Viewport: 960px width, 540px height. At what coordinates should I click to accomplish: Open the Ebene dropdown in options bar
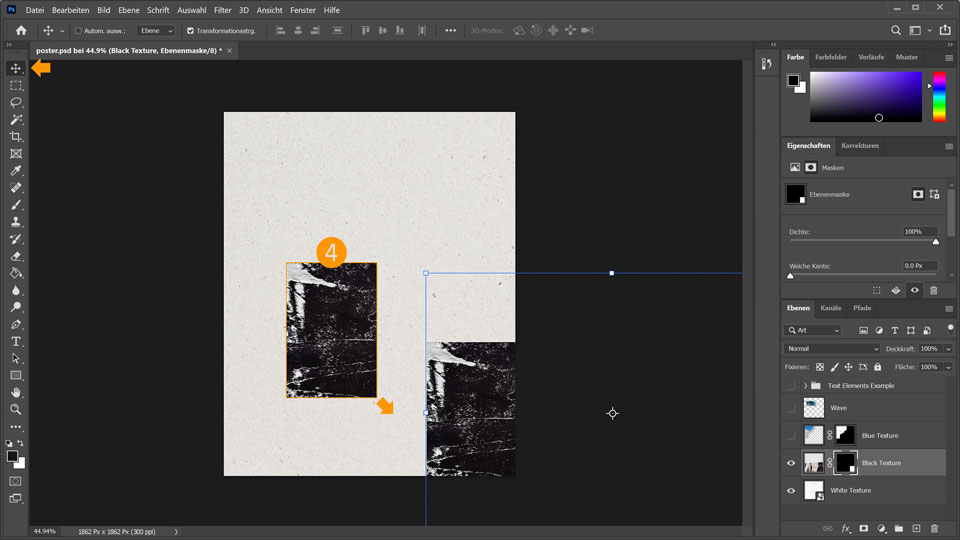[156, 31]
